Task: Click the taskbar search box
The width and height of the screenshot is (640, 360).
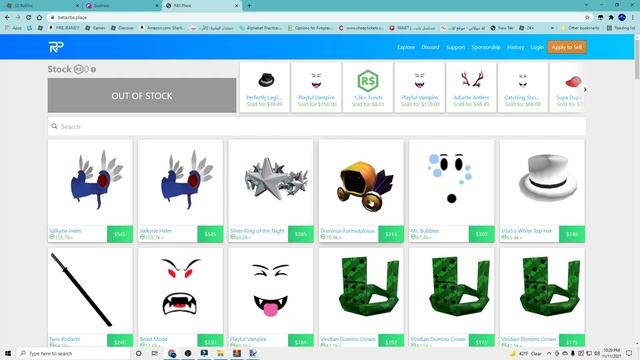Action: (73, 353)
